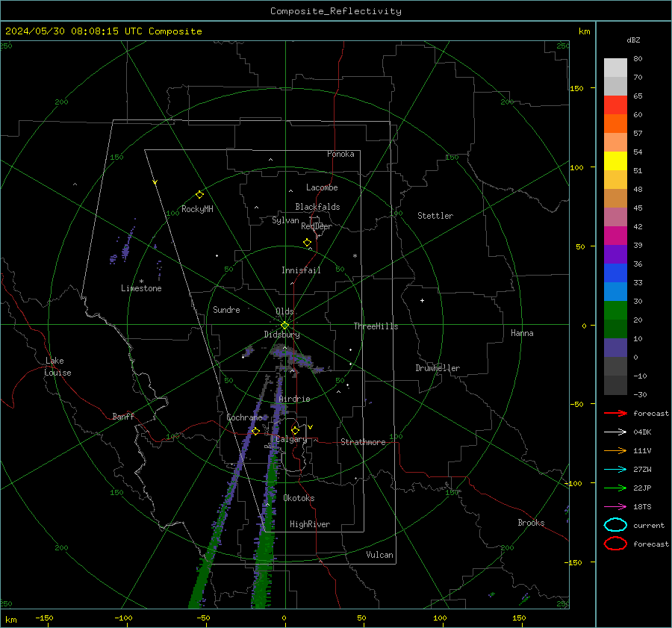
Task: Click the asterisk marker above Limestone
Action: coord(141,282)
